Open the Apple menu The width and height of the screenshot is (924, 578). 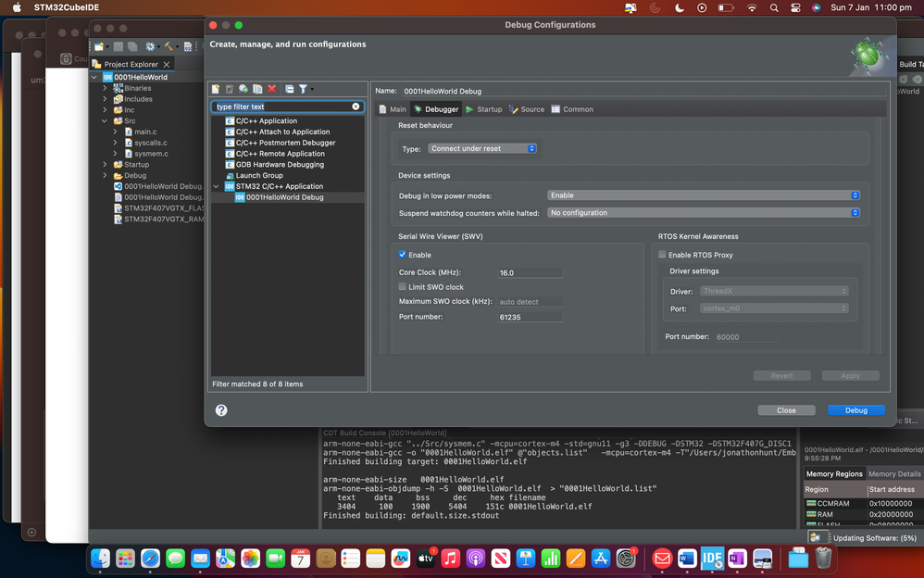(x=17, y=7)
